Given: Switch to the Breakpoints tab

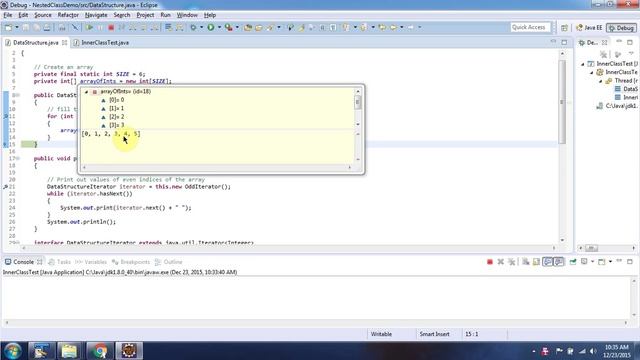Looking at the screenshot, I should (131, 262).
